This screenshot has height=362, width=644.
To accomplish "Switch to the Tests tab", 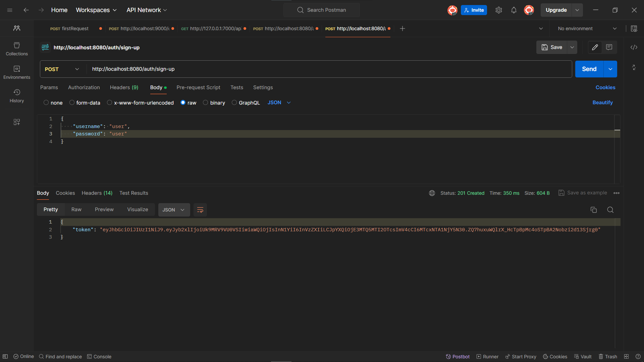I will tap(237, 87).
